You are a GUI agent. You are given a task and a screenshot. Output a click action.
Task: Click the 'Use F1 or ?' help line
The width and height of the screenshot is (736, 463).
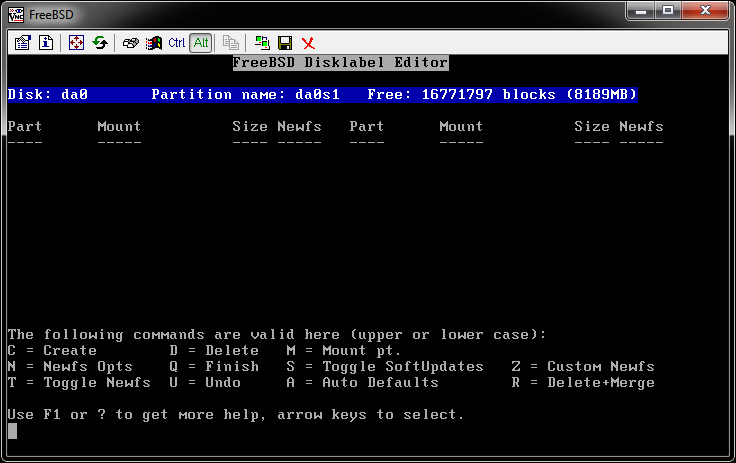tap(236, 415)
